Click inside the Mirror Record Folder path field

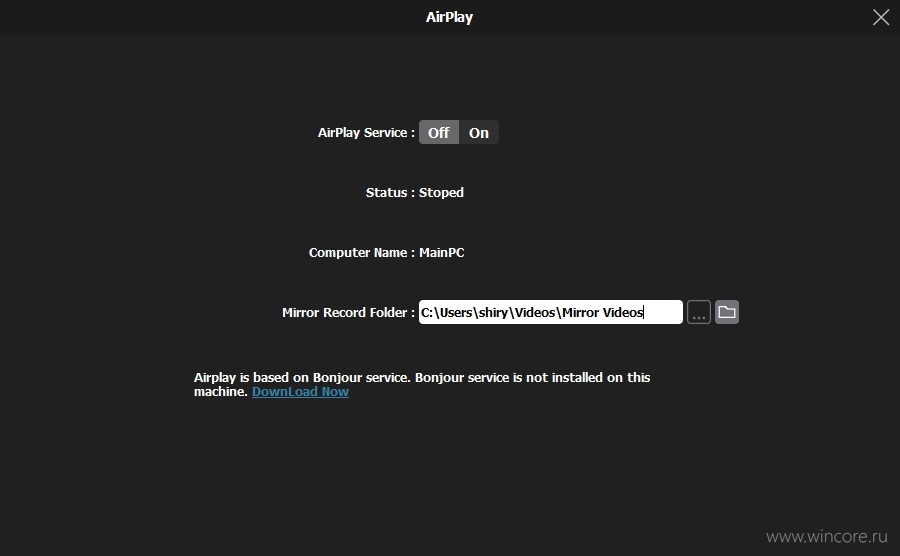(550, 312)
